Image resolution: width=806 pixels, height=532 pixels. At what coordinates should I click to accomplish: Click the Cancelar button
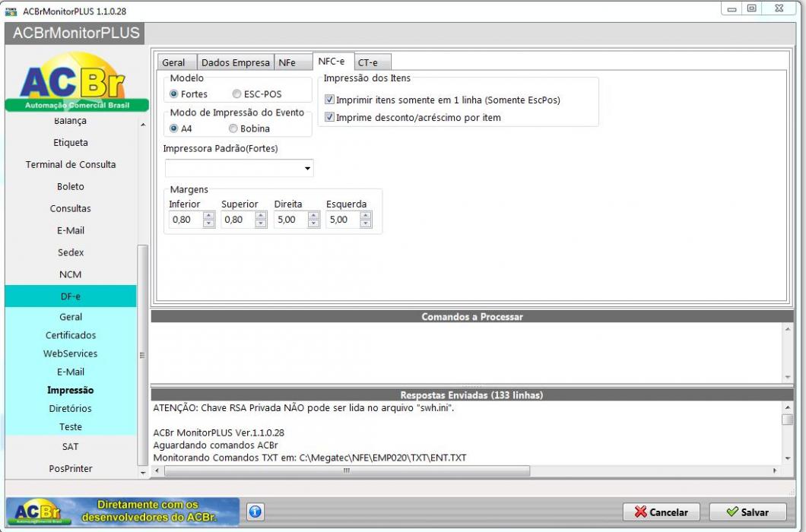[x=661, y=512]
